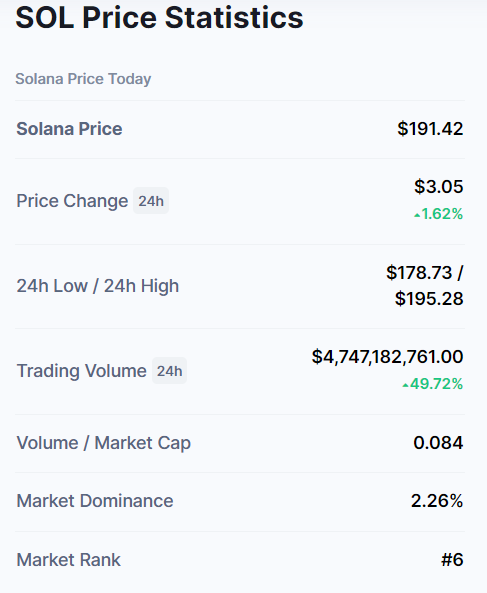Click the SOL Price Statistics heading
This screenshot has width=487, height=593.
[159, 18]
